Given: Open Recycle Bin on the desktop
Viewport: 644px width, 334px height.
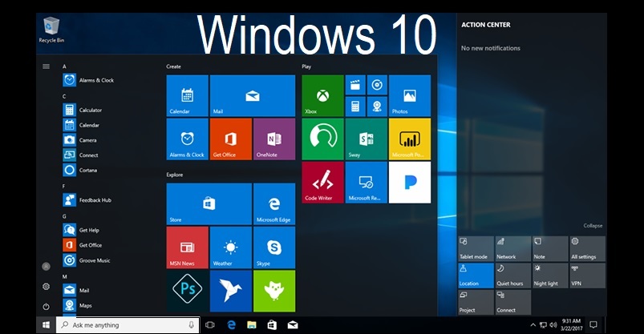Looking at the screenshot, I should pos(51,30).
